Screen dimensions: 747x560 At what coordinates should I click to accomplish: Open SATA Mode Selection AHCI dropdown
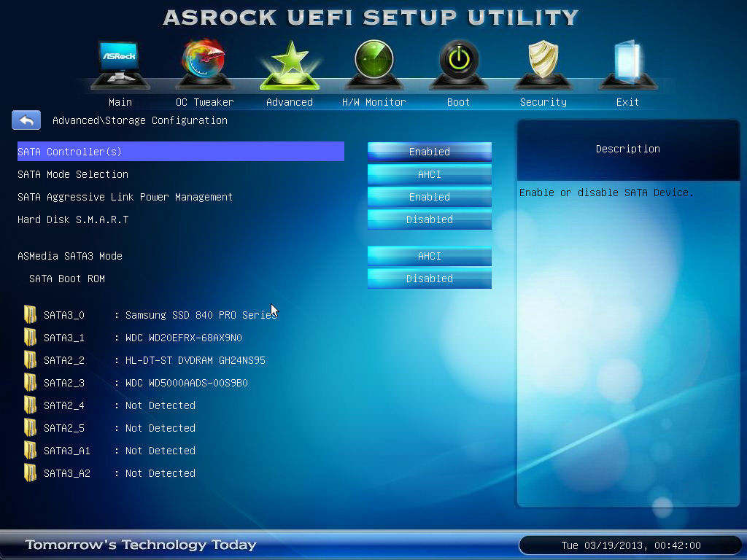click(429, 174)
